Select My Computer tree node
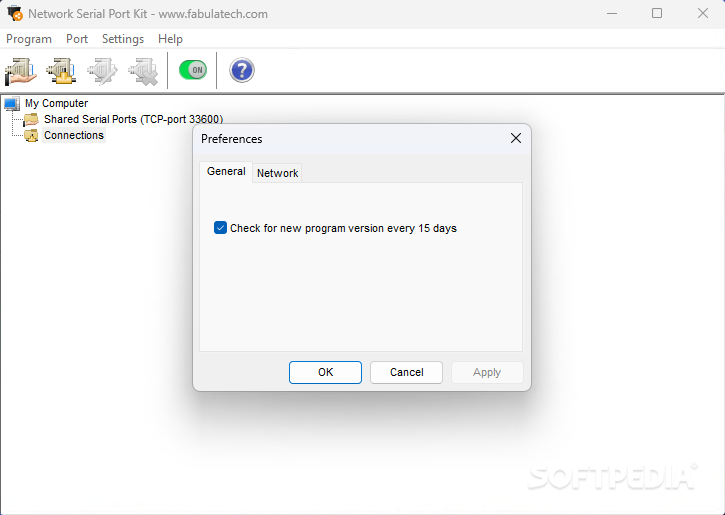The image size is (725, 515). tap(56, 103)
